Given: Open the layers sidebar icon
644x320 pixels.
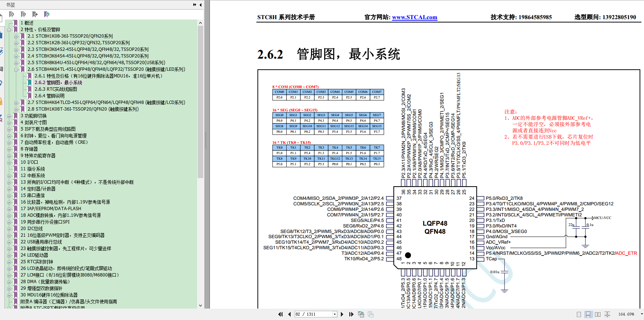Looking at the screenshot, I should click(1, 52).
